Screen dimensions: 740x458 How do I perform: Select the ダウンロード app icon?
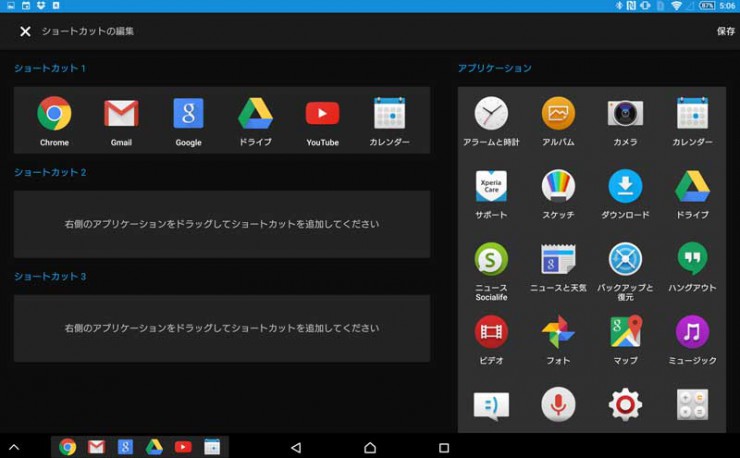[x=625, y=186]
